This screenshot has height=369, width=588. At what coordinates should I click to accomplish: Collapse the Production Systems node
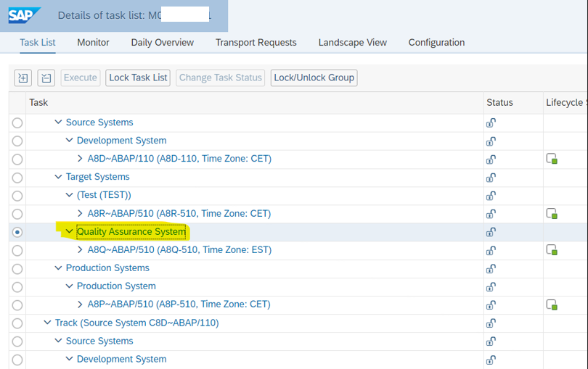pyautogui.click(x=58, y=268)
